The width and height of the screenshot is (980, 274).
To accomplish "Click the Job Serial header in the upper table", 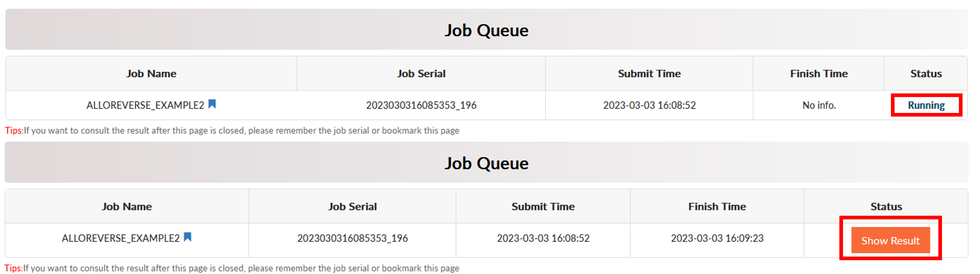I will point(421,73).
